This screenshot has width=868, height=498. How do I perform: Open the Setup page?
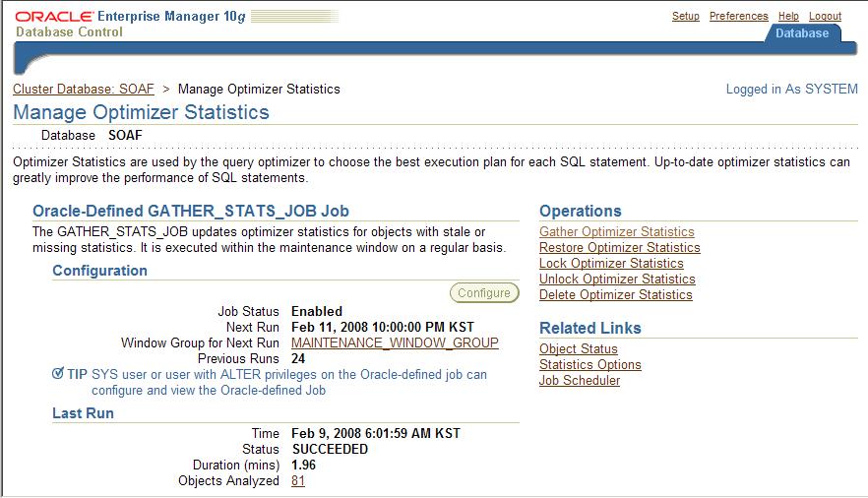tap(686, 17)
